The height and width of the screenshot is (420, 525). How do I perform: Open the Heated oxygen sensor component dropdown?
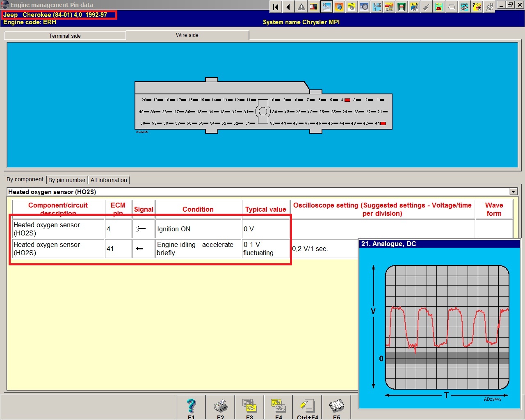coord(513,192)
